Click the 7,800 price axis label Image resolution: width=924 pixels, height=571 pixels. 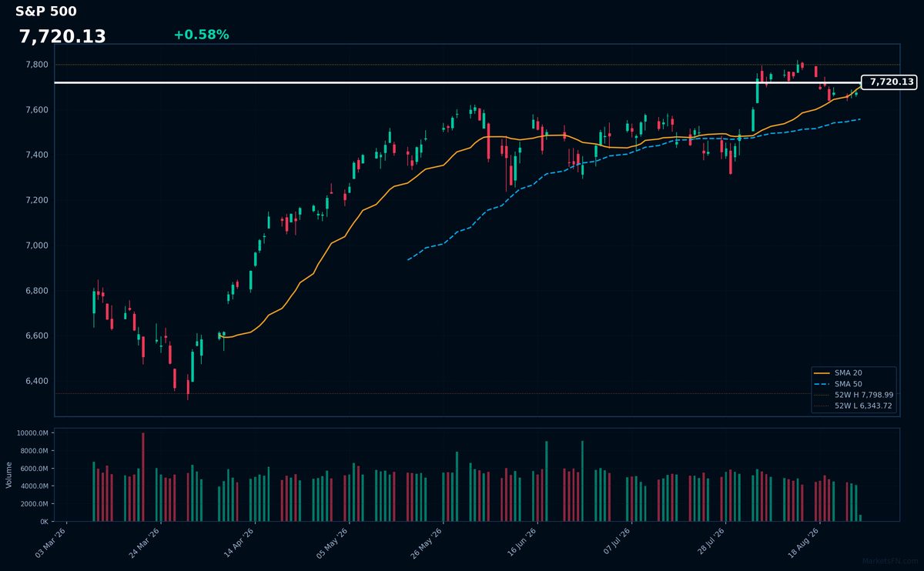pyautogui.click(x=37, y=65)
